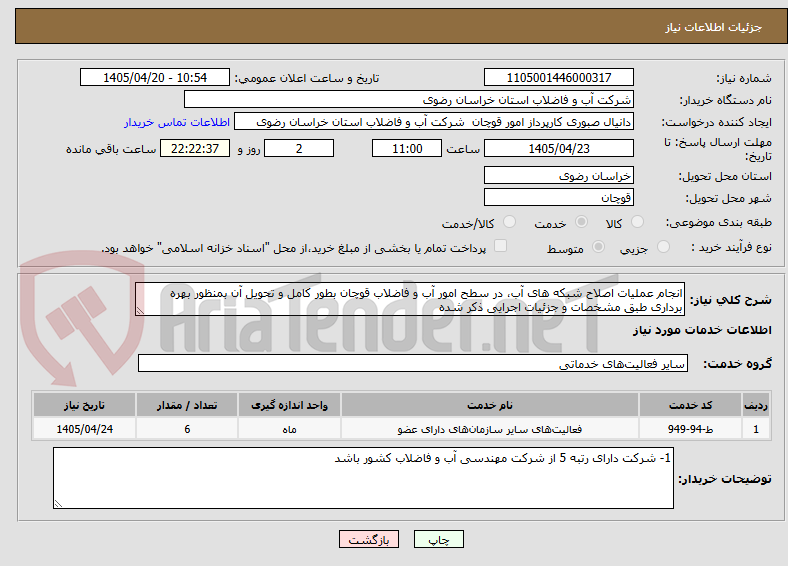Viewport: 788px width, 566px height.
Task: Click the ساعت باقی مانده label
Action: tap(111, 149)
